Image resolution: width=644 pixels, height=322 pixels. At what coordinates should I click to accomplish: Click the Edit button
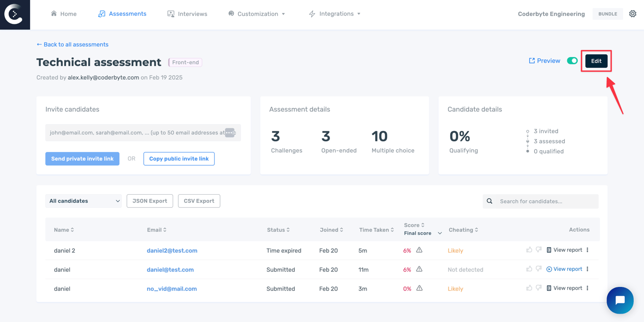[x=596, y=61]
